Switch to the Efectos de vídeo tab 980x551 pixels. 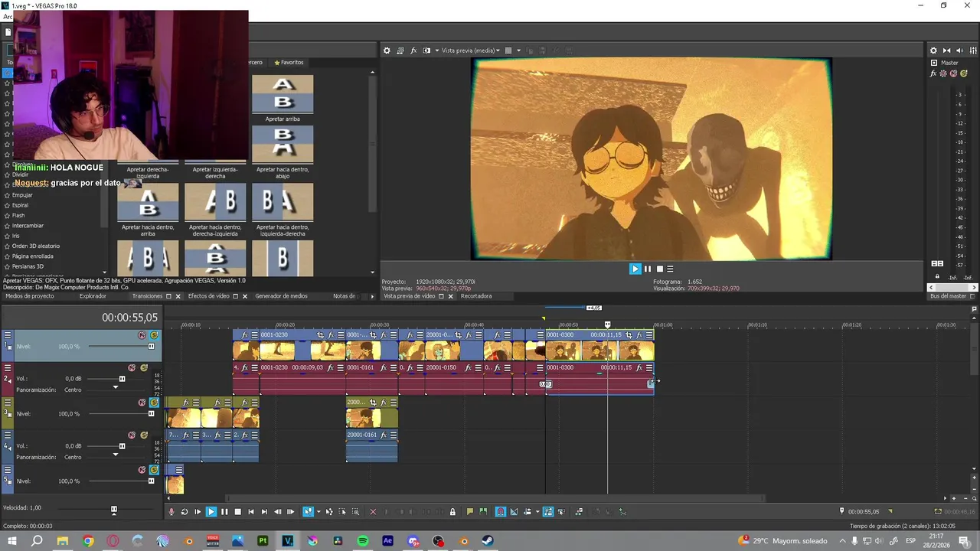click(209, 296)
